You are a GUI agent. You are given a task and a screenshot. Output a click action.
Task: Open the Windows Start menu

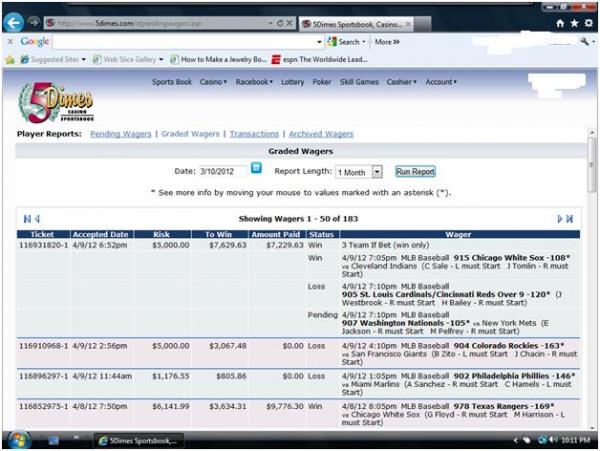[19, 439]
